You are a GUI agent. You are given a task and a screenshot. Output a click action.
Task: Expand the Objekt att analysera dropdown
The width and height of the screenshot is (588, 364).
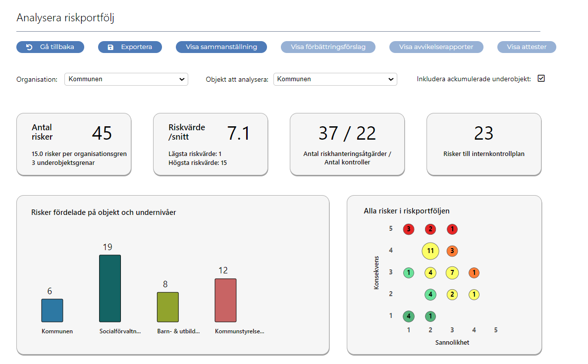coord(335,79)
